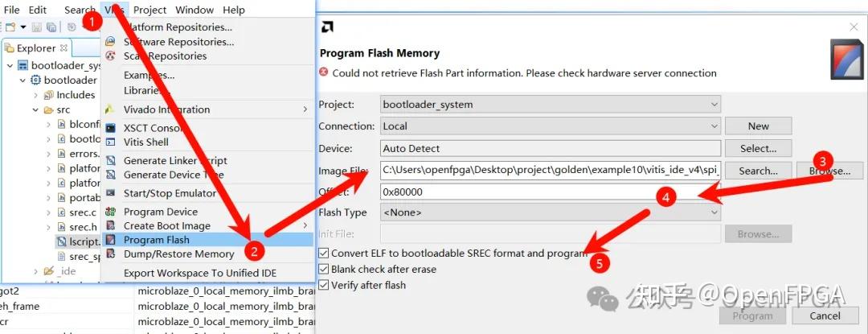868x334 pixels.
Task: Click the Dump/Restore Memory icon
Action: 109,254
